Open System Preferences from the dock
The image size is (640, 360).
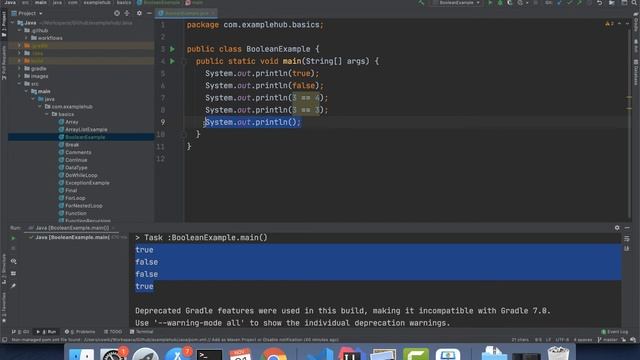point(113,354)
